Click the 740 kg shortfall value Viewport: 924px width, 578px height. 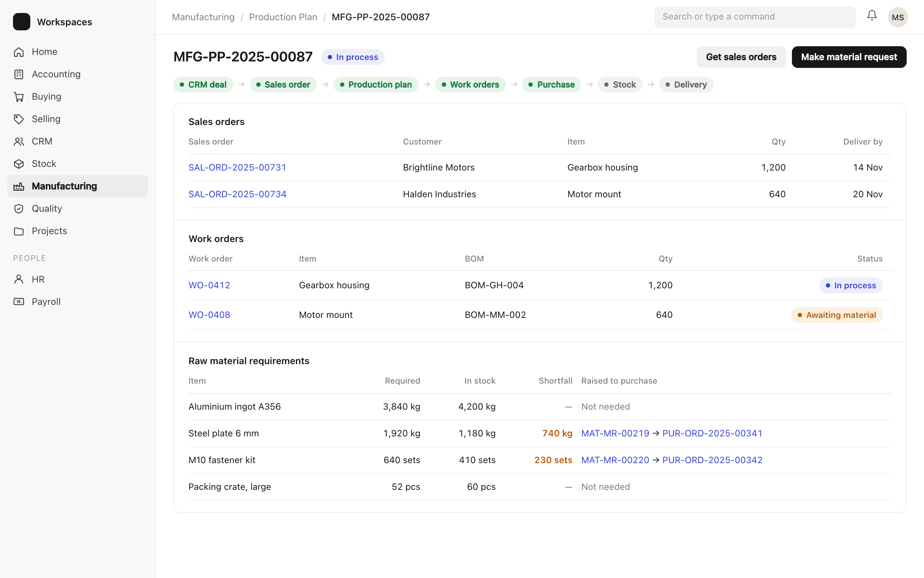pyautogui.click(x=557, y=433)
